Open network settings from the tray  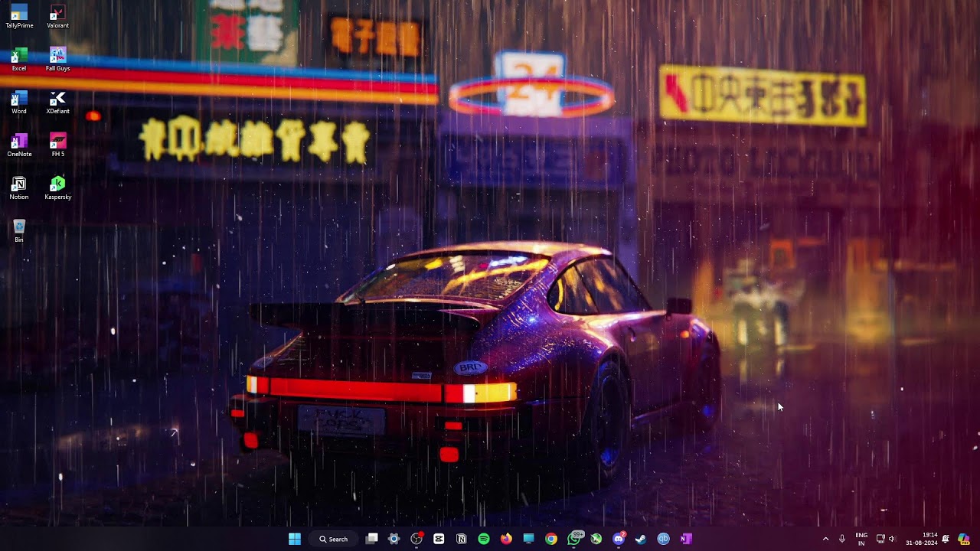click(x=880, y=539)
